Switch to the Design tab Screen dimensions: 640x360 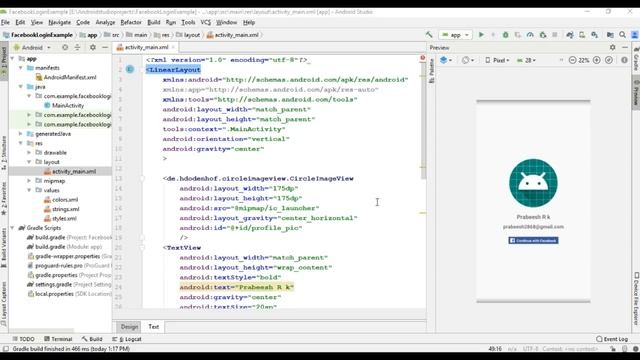pos(129,327)
